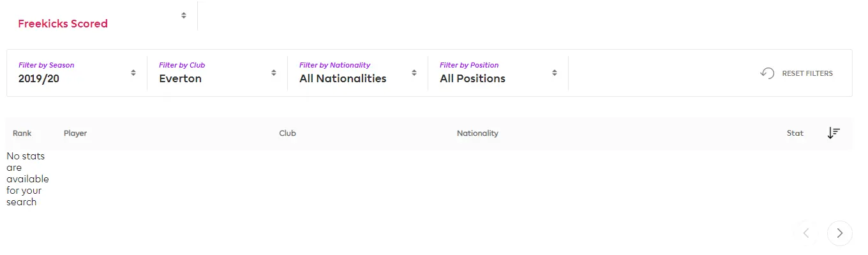Select the Nationality column header in the table
868x255 pixels.
click(477, 133)
